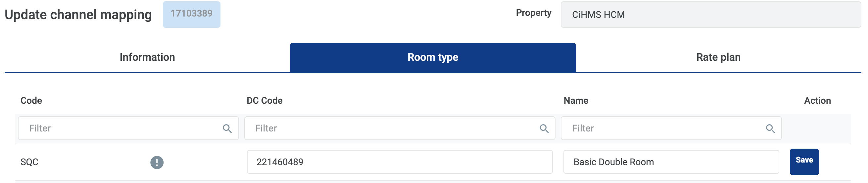The width and height of the screenshot is (868, 183).
Task: Click the Name column header
Action: (x=576, y=100)
